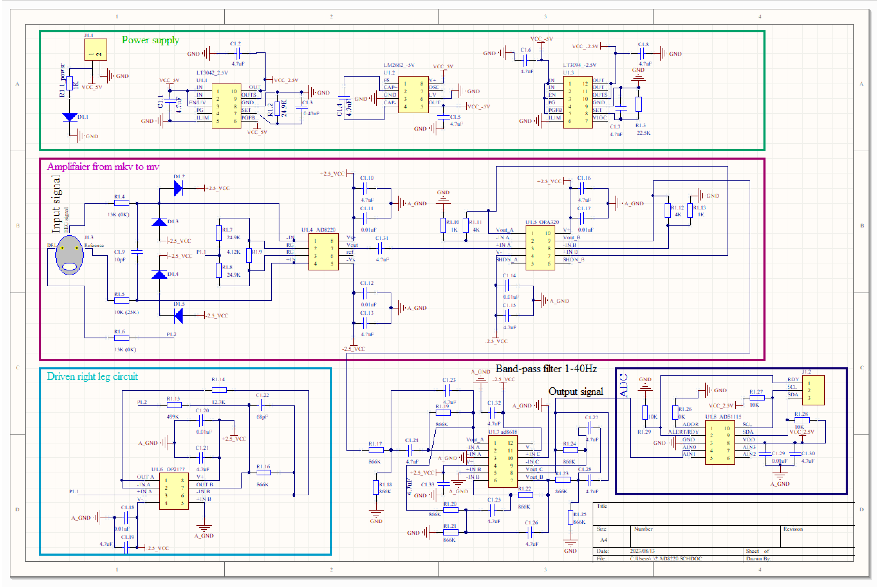This screenshot has width=879, height=588.
Task: Select the U1.6 OP2177 op-amp symbol
Action: point(174,491)
